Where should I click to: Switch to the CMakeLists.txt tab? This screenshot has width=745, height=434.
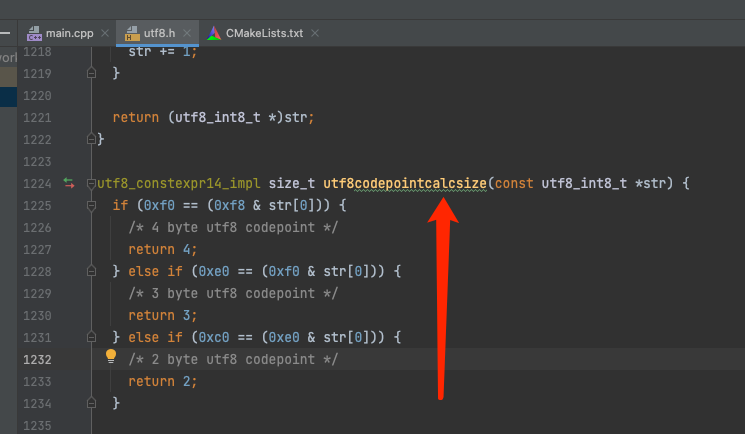267,33
